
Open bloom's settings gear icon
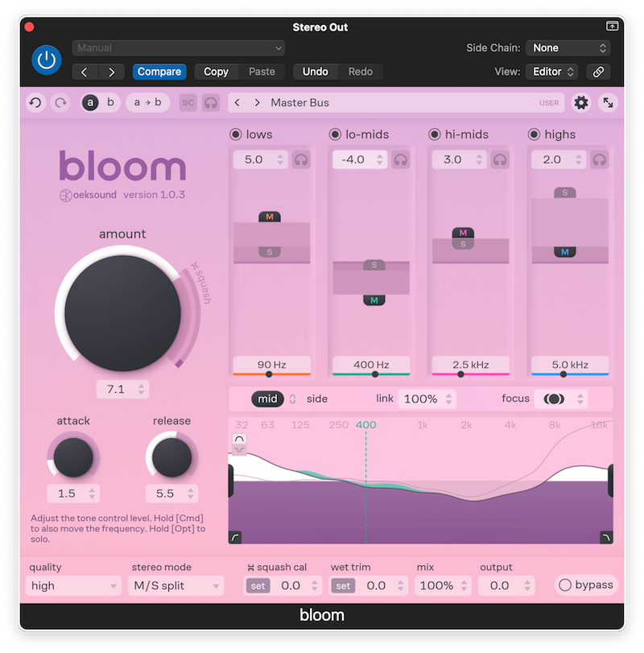[x=580, y=102]
